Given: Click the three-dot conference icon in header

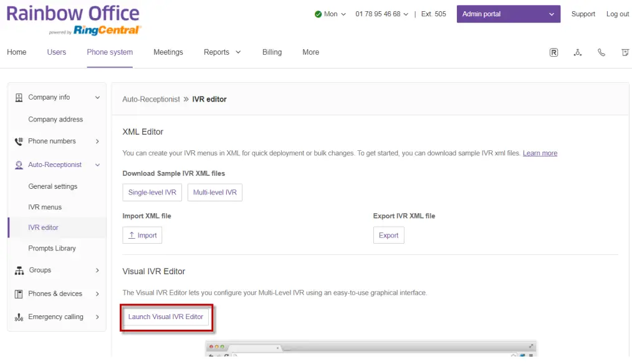Looking at the screenshot, I should tap(578, 52).
